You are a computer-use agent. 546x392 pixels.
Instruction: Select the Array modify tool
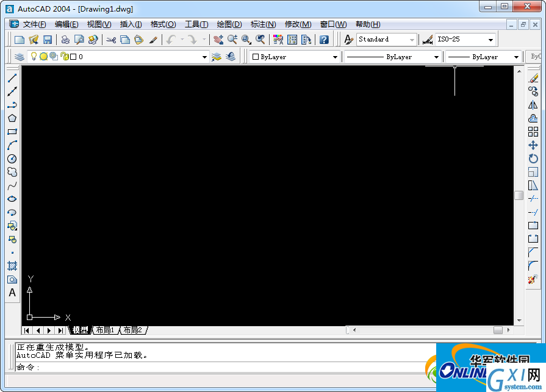pyautogui.click(x=533, y=132)
